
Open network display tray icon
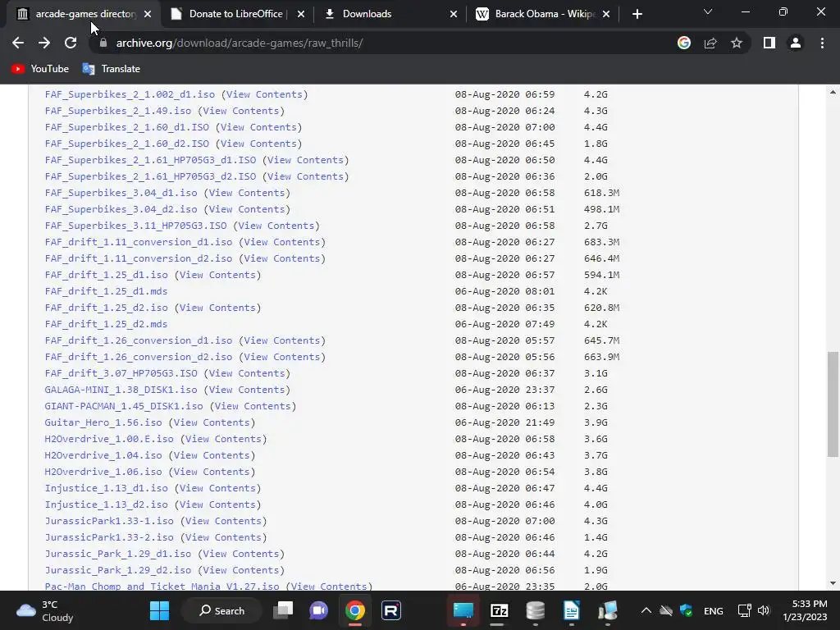click(x=744, y=610)
